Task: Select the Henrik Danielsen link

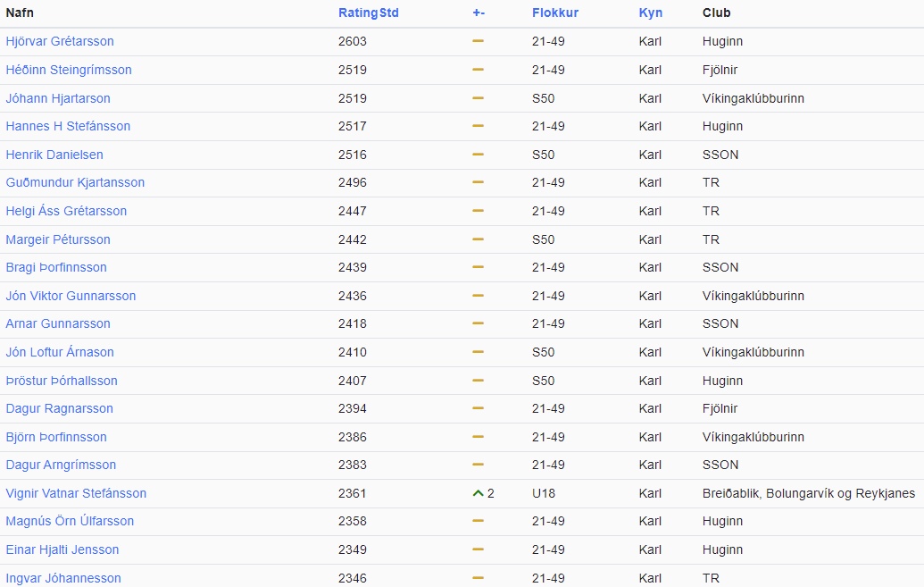Action: pos(54,155)
